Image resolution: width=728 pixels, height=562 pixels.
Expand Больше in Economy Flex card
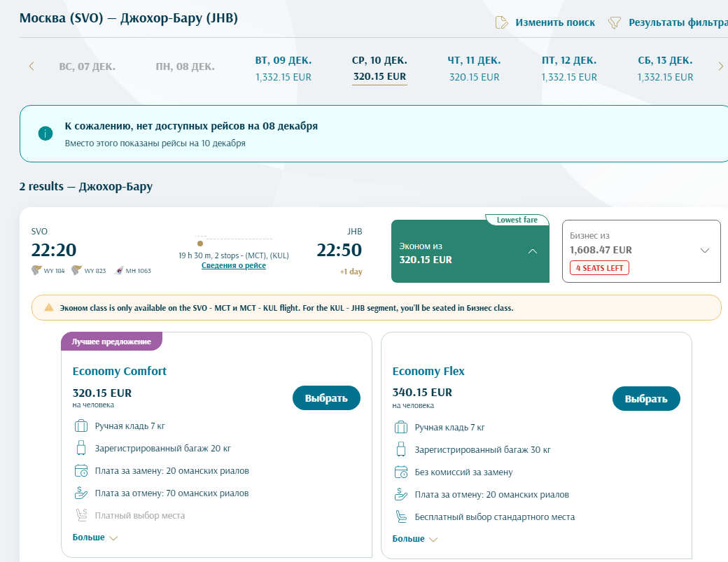coord(414,539)
